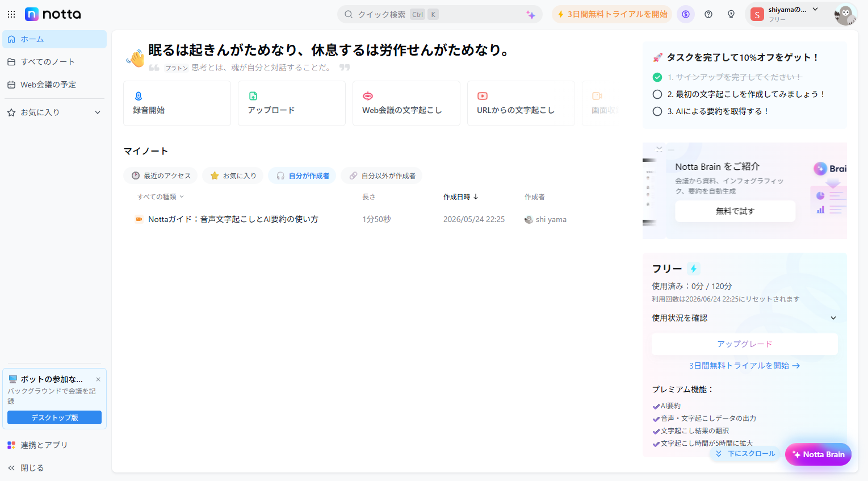Click the lightning icon beside フリー plan
This screenshot has height=481, width=868.
pos(694,269)
